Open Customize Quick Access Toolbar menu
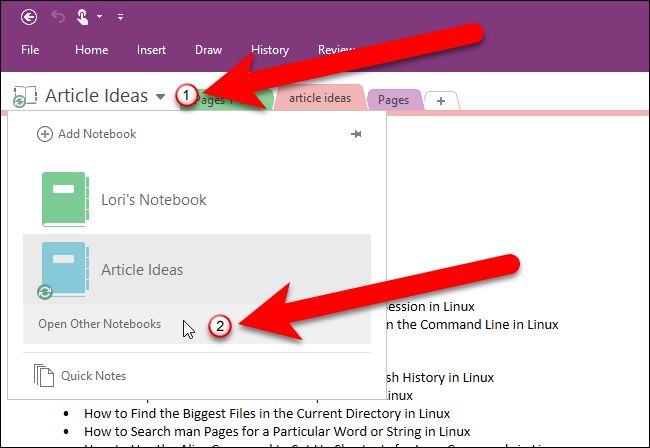 pyautogui.click(x=120, y=17)
